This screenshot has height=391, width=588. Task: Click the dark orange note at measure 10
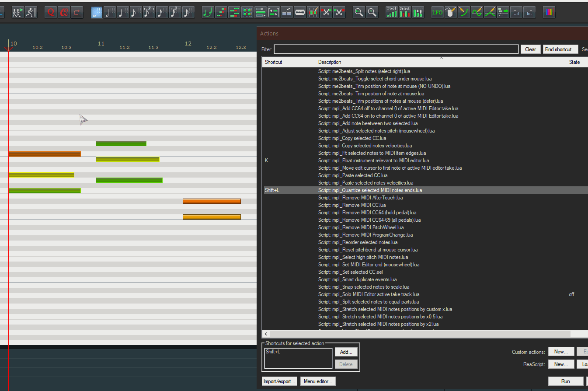pos(45,154)
